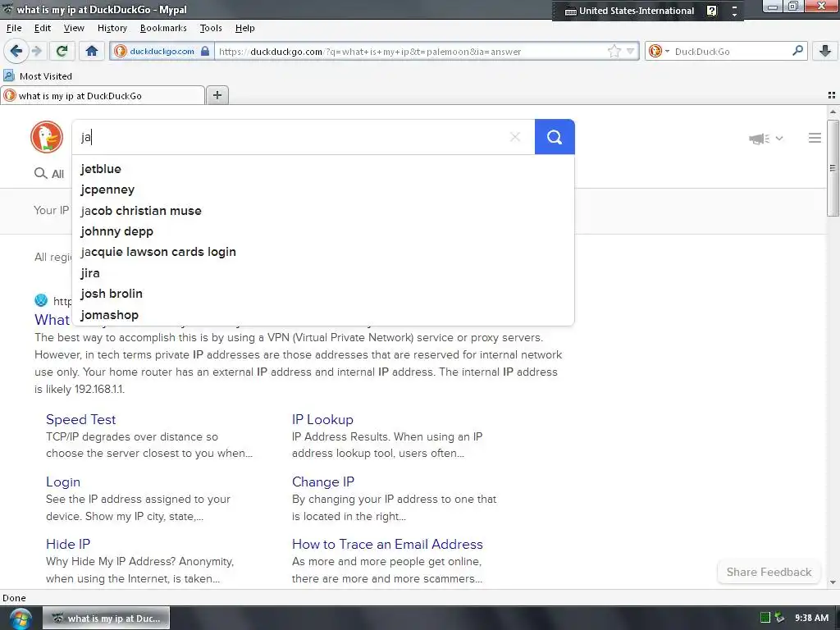Click the magnifier in the browser search box
The width and height of the screenshot is (840, 630).
(x=797, y=51)
